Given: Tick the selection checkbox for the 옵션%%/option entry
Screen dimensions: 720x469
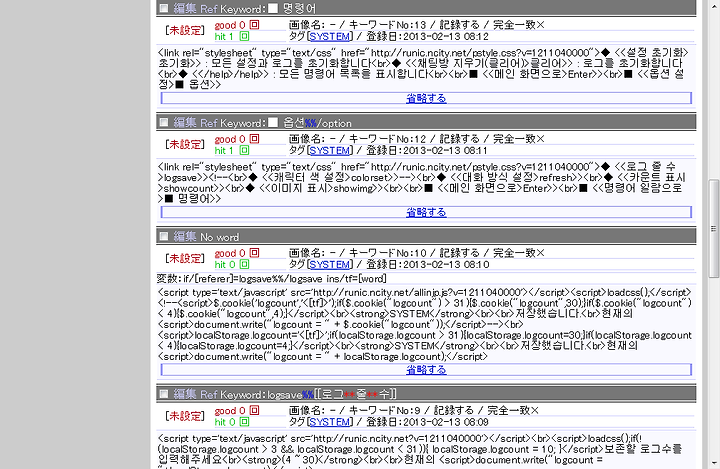Looking at the screenshot, I should 163,122.
